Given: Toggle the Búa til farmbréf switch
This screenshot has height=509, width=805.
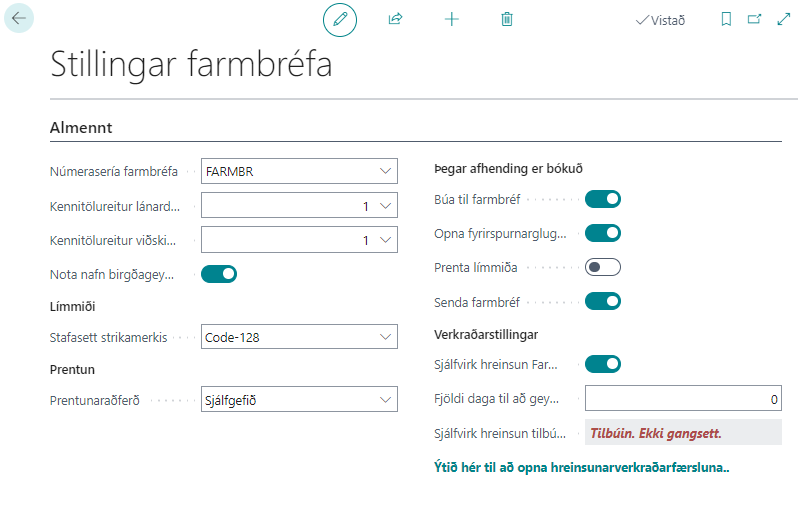Looking at the screenshot, I should (603, 199).
